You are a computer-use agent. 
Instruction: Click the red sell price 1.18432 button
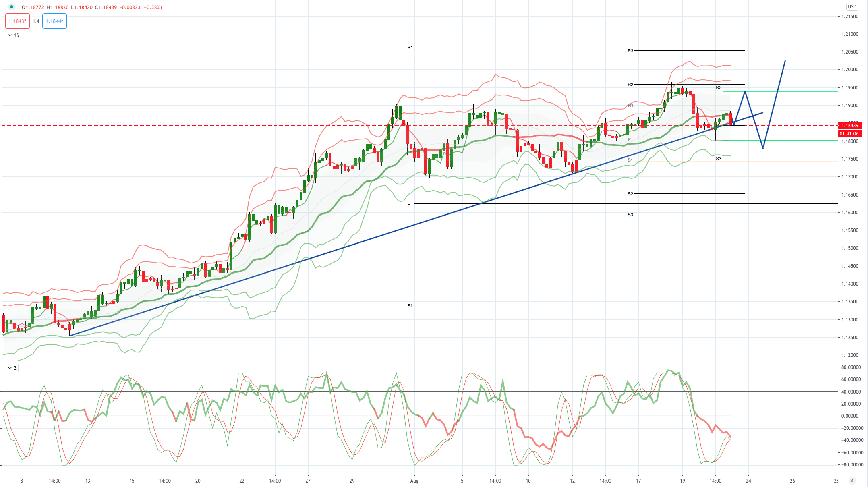[17, 21]
